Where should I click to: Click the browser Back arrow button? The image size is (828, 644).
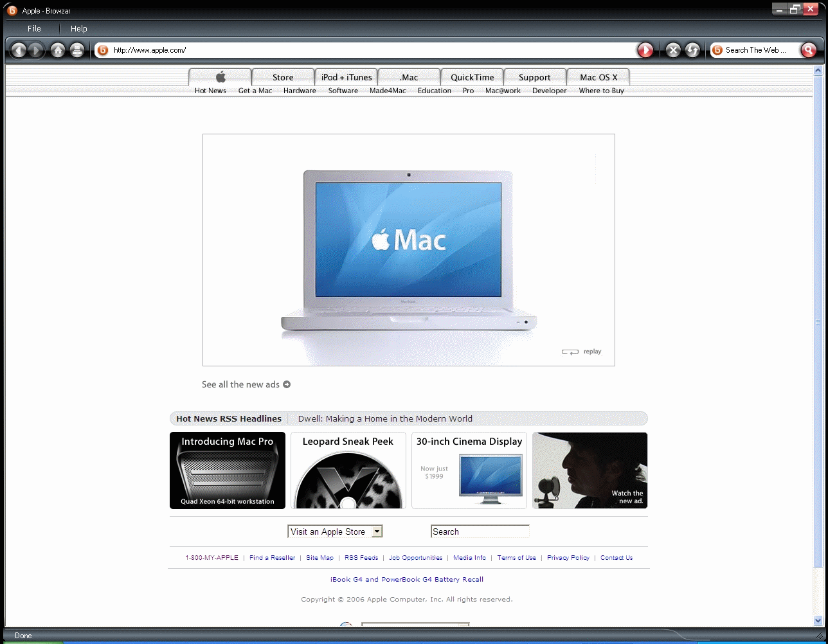pyautogui.click(x=19, y=50)
